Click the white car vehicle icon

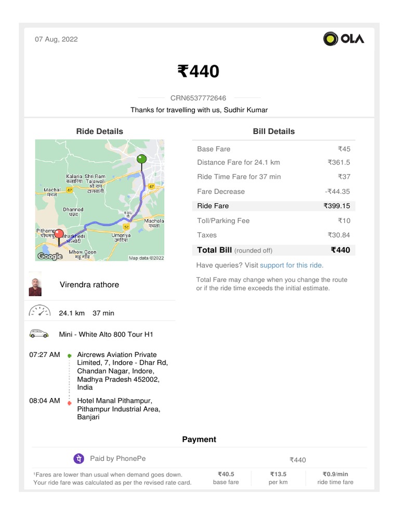(39, 334)
